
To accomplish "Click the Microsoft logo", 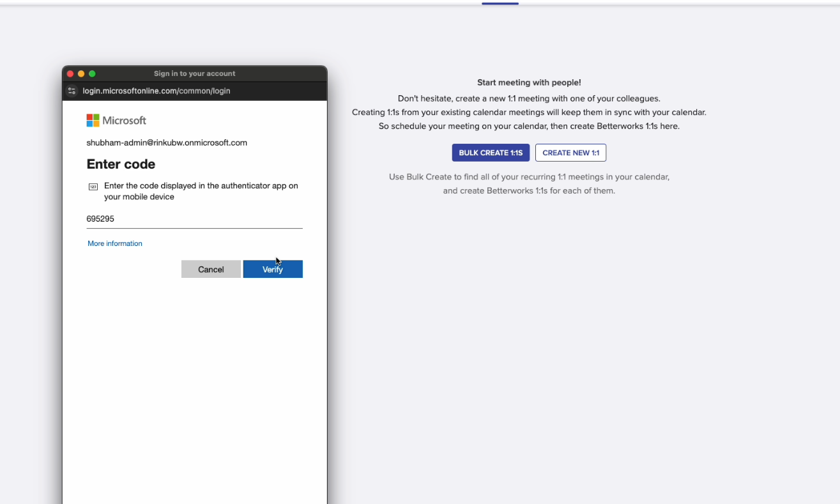I will coord(116,120).
